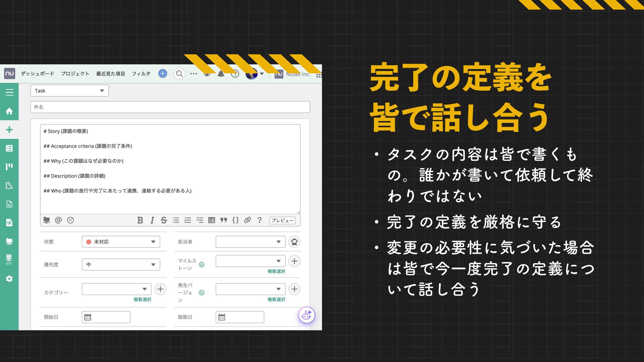Image resolution: width=644 pixels, height=362 pixels.
Task: Insert a quote block in the editor
Action: [223, 220]
